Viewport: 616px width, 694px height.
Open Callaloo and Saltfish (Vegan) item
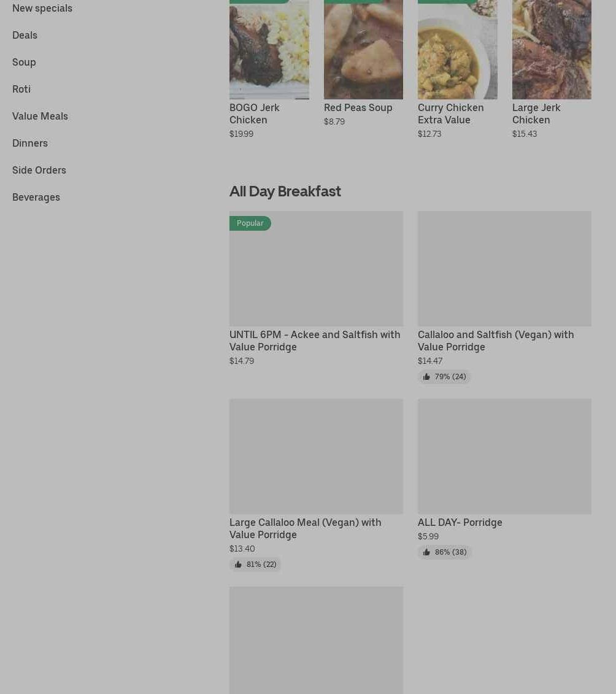pos(496,341)
